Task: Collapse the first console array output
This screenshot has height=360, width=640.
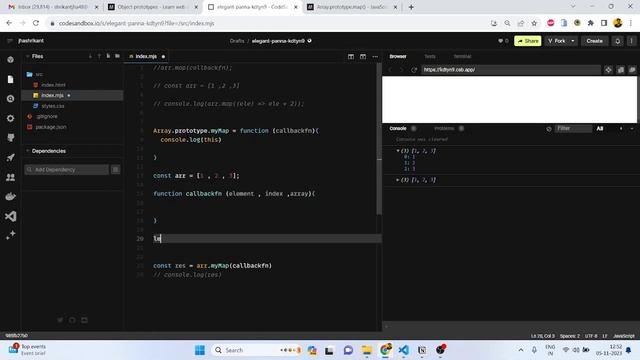Action: (398, 151)
